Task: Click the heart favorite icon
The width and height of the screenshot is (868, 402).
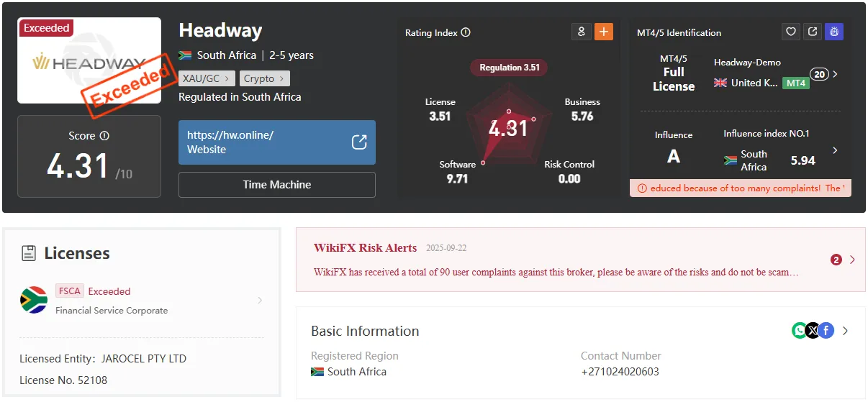Action: tap(791, 32)
